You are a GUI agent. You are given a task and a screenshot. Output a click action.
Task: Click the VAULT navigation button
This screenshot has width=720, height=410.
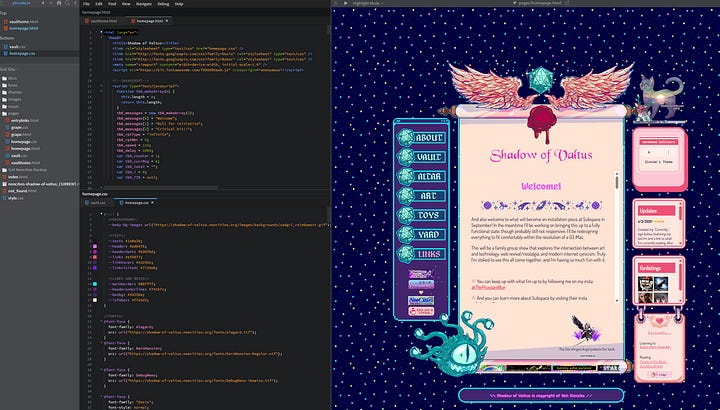pos(422,157)
